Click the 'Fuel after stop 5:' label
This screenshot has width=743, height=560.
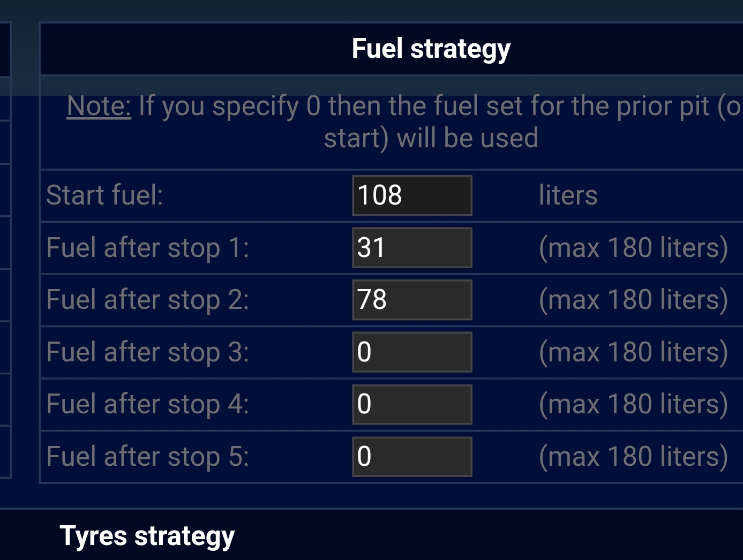[147, 457]
